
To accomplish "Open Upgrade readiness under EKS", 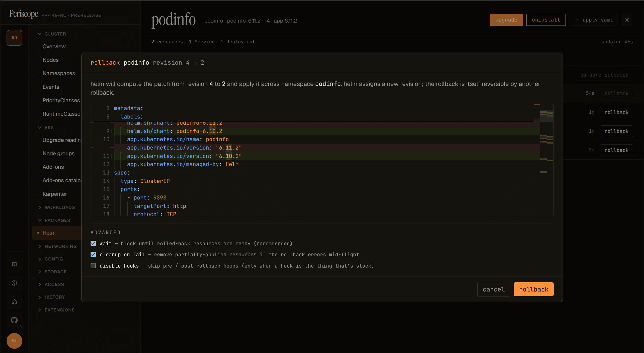I will 62,140.
